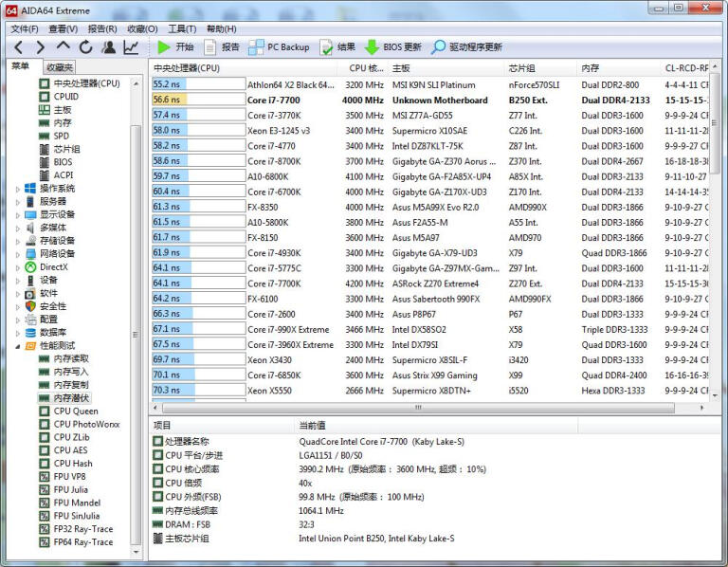Expand the 多媒体 tree node
The width and height of the screenshot is (728, 567).
pyautogui.click(x=18, y=228)
